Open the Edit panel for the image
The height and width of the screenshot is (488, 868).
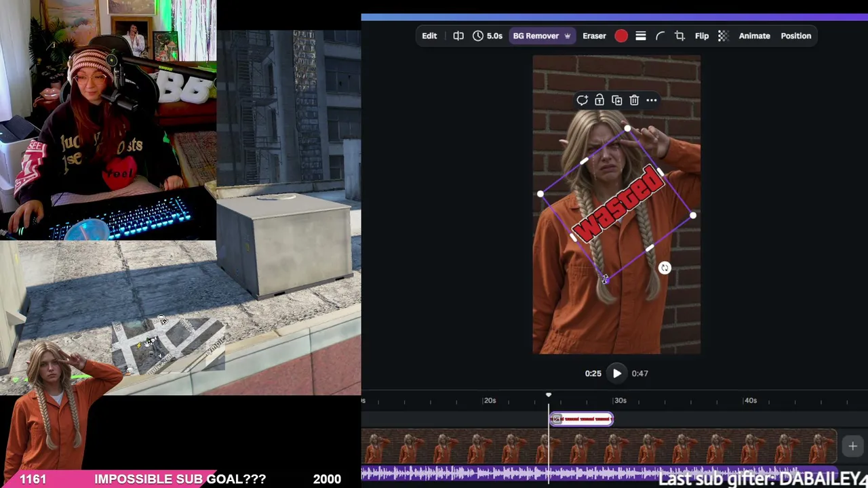[x=429, y=36]
